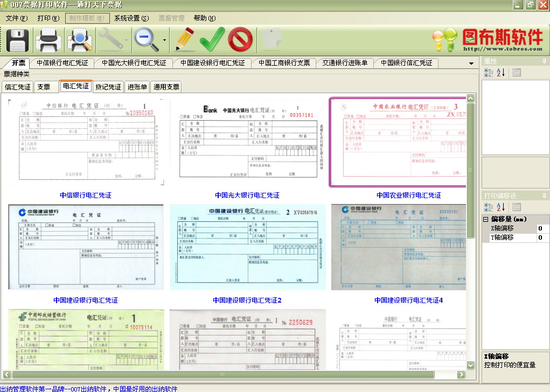Switch to the 开票 tab
The image size is (550, 392).
coord(18,63)
